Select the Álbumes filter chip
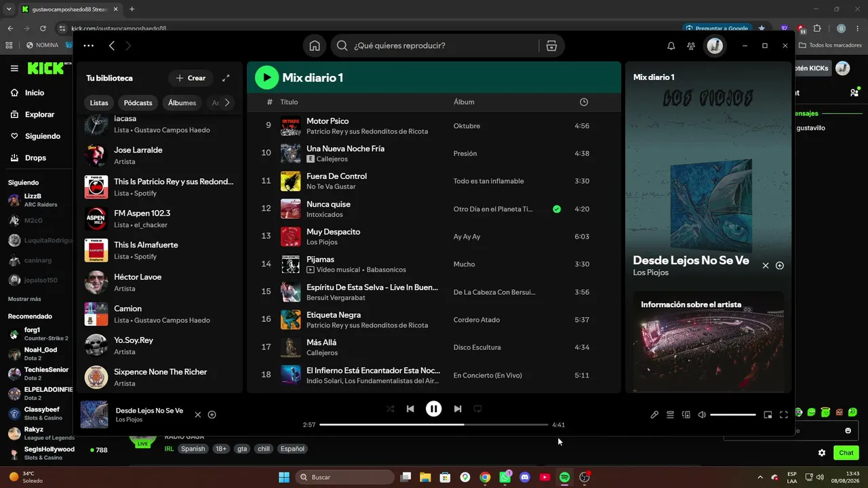 pyautogui.click(x=182, y=103)
